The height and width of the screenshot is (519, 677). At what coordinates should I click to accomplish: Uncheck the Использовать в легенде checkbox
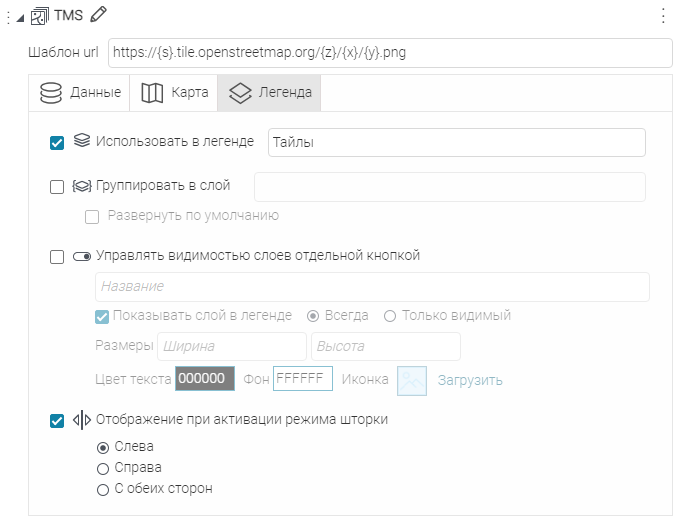(x=57, y=143)
